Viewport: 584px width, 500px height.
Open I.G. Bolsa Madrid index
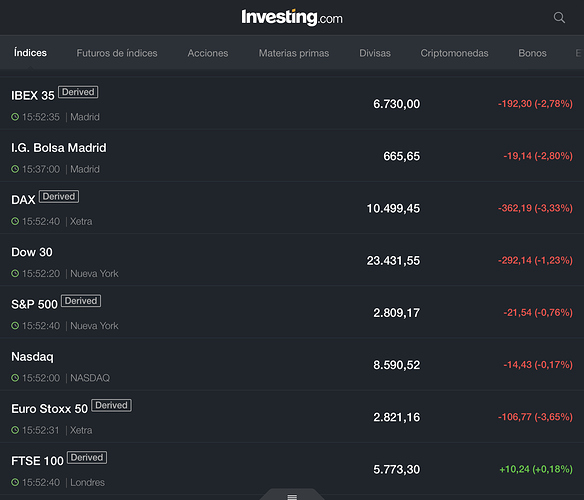tap(292, 156)
